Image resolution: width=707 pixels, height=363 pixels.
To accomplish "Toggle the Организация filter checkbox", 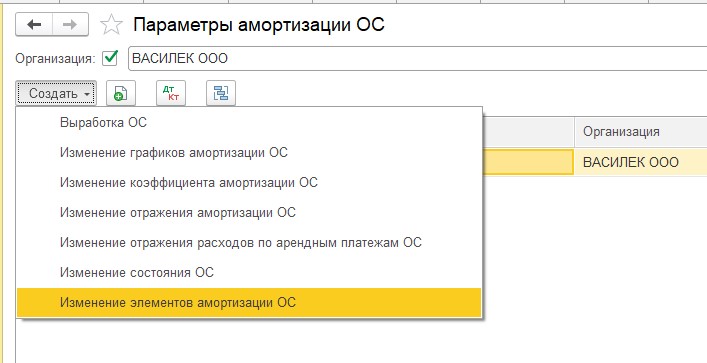I will tap(110, 58).
